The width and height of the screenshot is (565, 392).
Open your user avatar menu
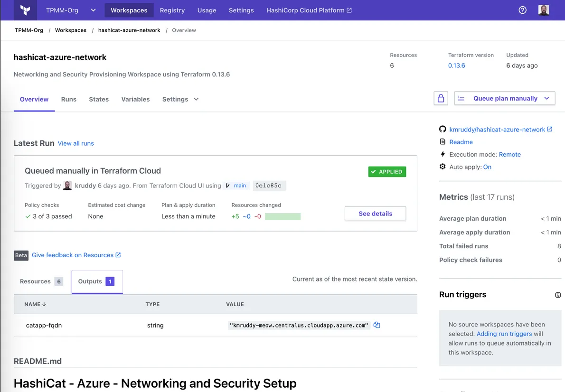tap(543, 10)
